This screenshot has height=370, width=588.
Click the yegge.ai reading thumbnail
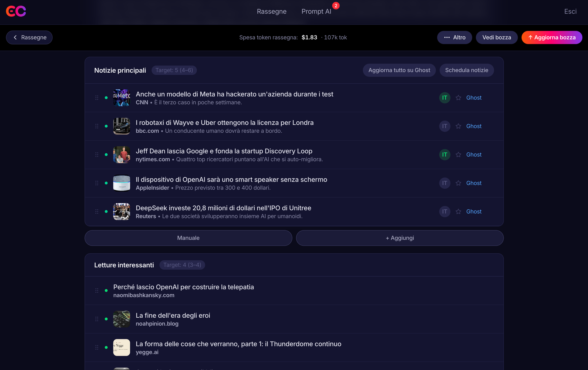pos(122,347)
